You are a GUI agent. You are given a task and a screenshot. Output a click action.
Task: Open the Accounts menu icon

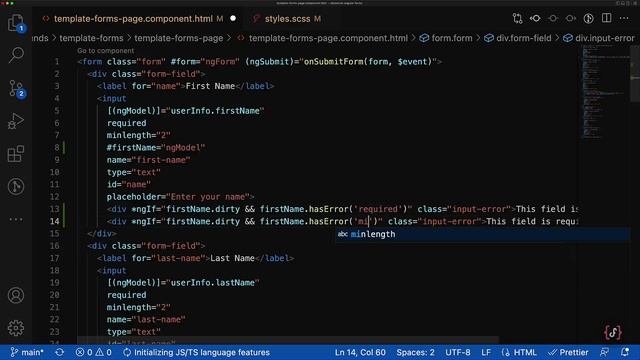(x=16, y=295)
